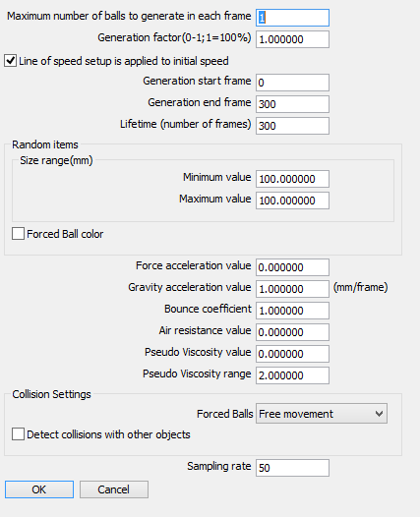Toggle Line of speed setup checkbox
The image size is (420, 517).
[x=10, y=61]
